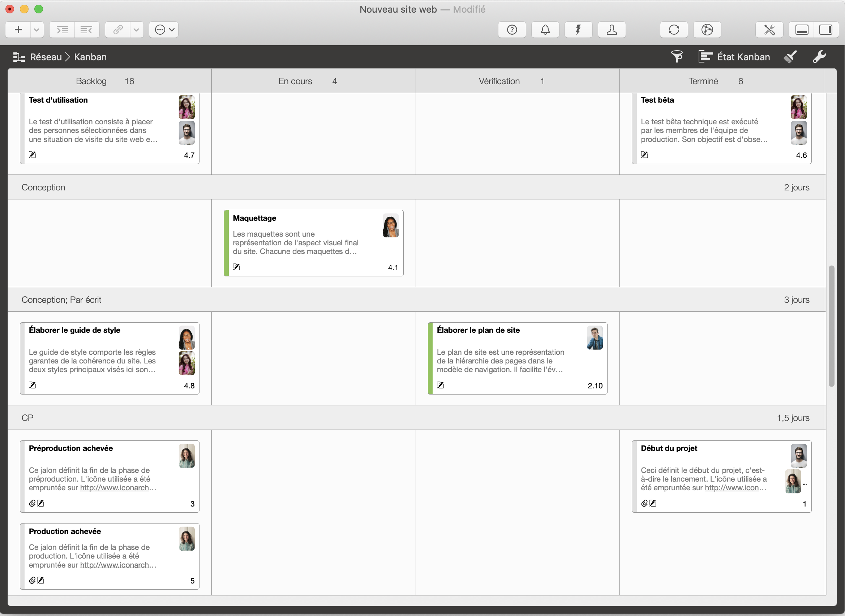Click the cleaning brush icon
The image size is (845, 616).
(x=790, y=57)
